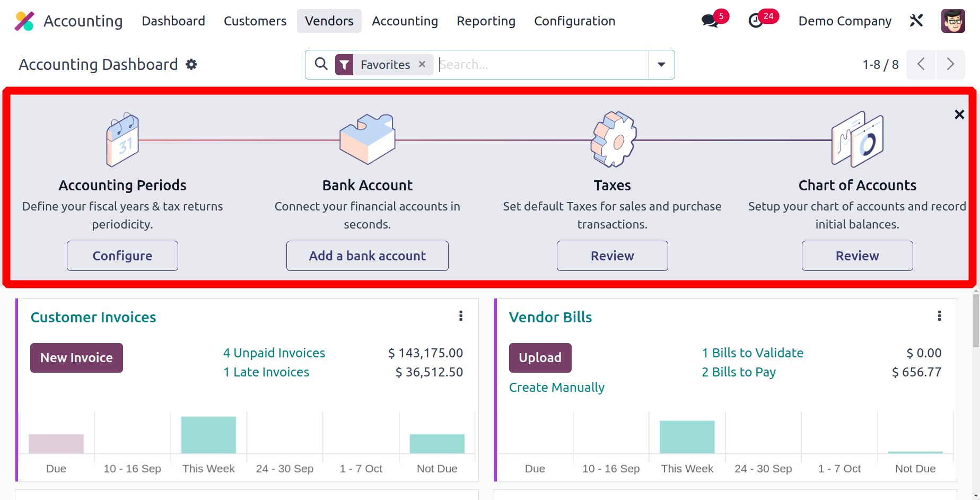Open the messages chat icon
The width and height of the screenshot is (980, 500).
point(710,21)
